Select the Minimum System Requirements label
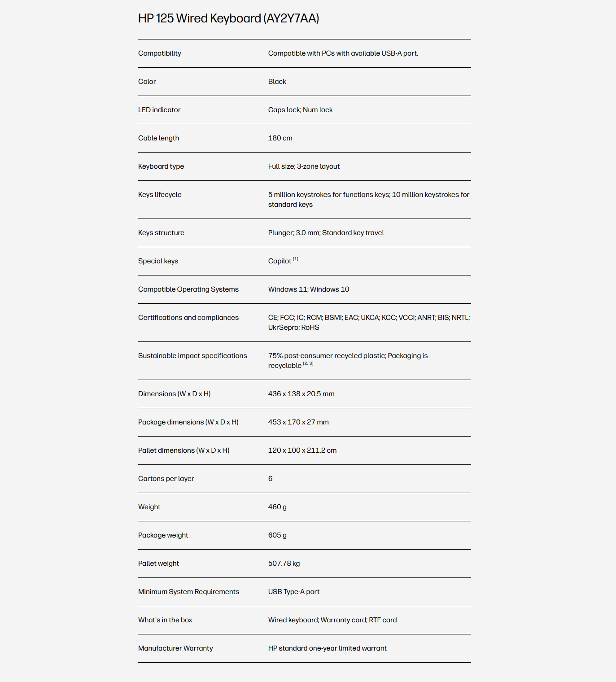The image size is (616, 682). click(x=188, y=592)
